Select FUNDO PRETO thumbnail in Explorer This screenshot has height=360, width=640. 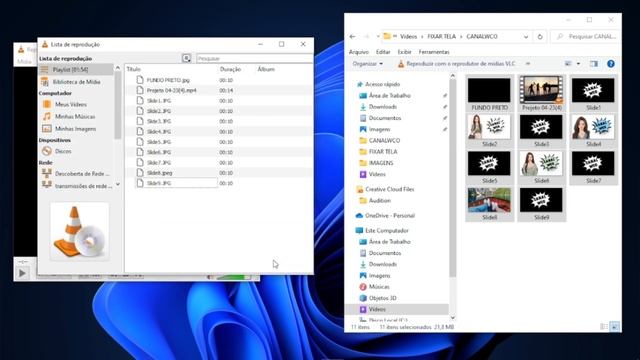coord(489,94)
